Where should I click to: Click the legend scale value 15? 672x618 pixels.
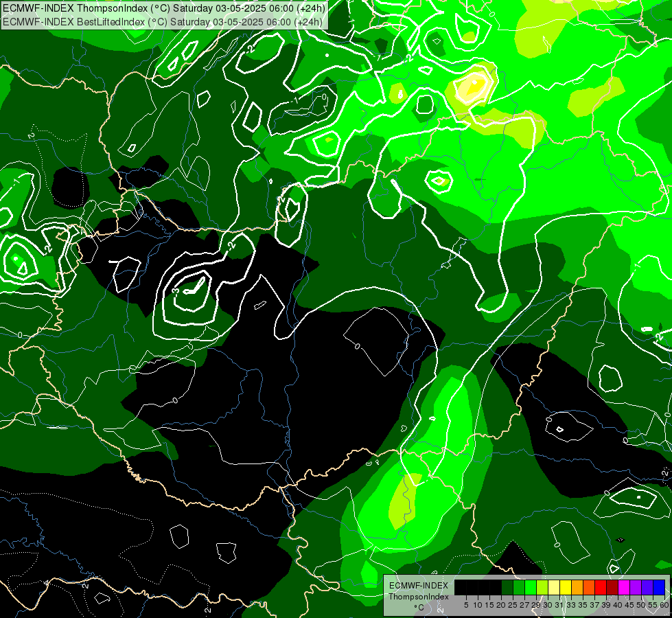[489, 605]
